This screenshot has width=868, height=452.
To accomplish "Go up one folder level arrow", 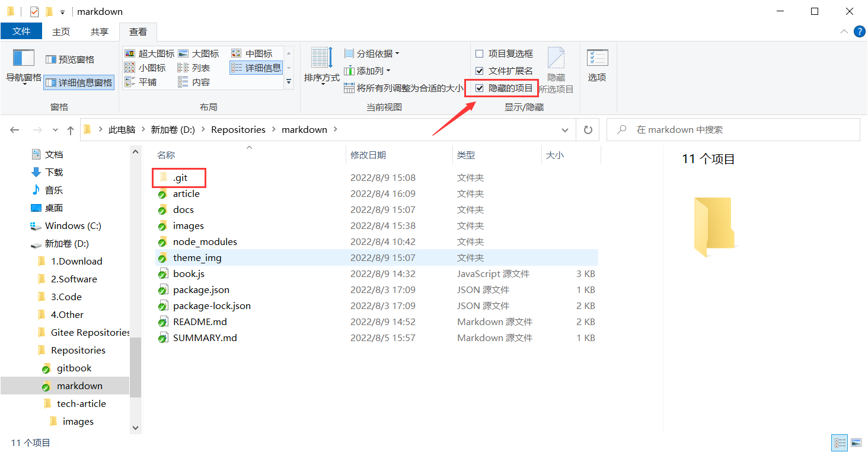I will click(71, 130).
